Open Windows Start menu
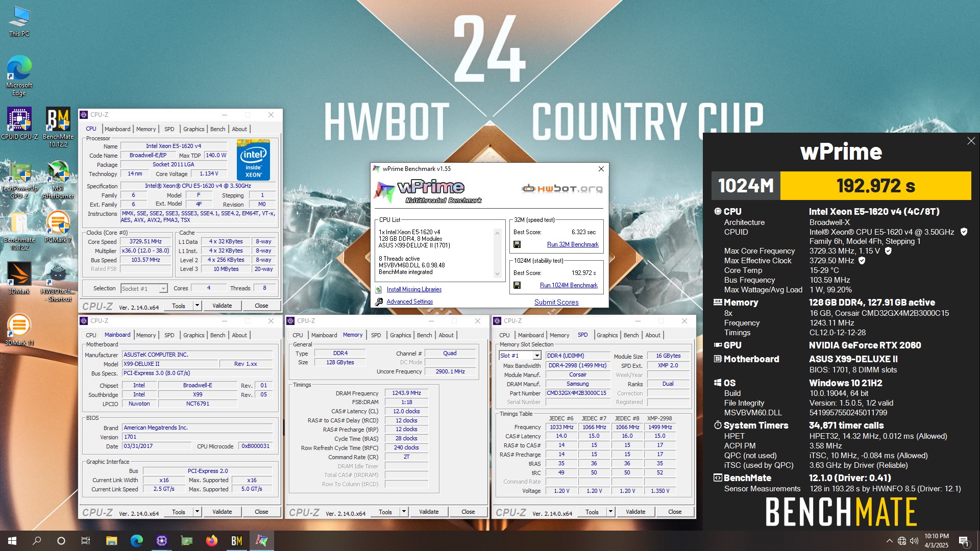 coord(12,541)
